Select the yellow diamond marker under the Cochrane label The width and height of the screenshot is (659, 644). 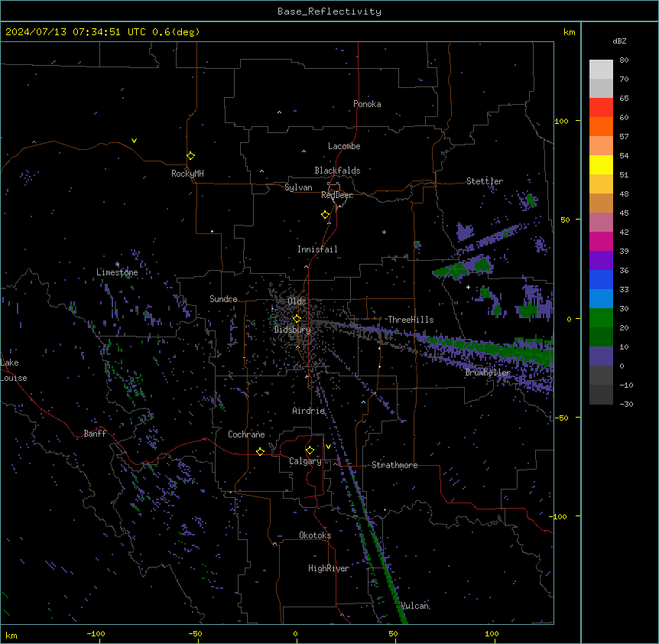[260, 451]
